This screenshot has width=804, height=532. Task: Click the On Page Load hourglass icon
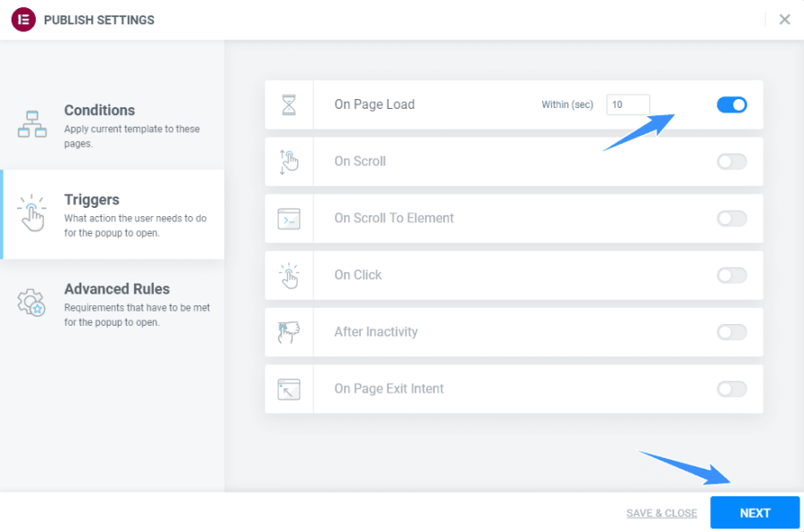pyautogui.click(x=289, y=104)
